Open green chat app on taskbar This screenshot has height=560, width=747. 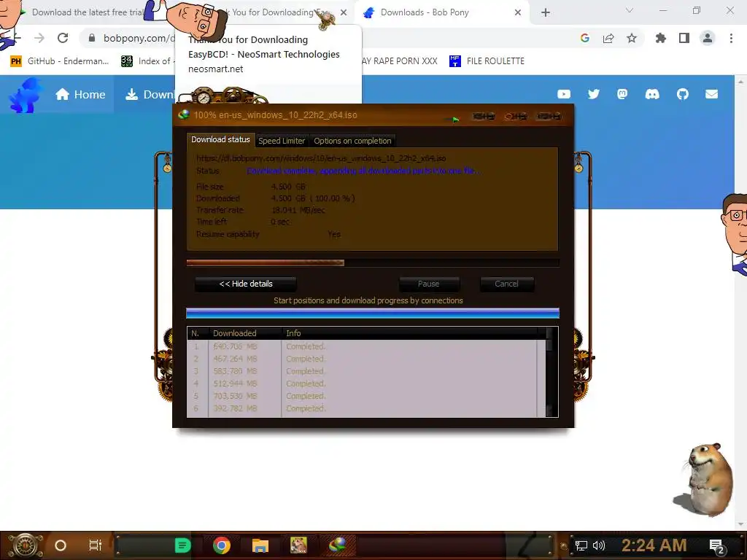pos(182,545)
